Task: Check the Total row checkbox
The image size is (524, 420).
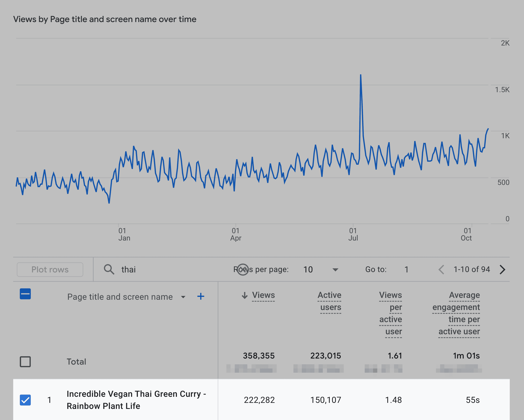Action: [25, 362]
